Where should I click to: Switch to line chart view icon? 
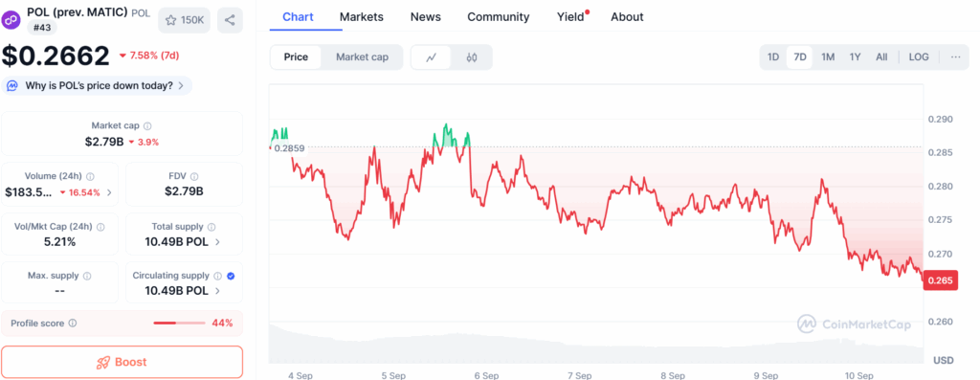pos(432,57)
